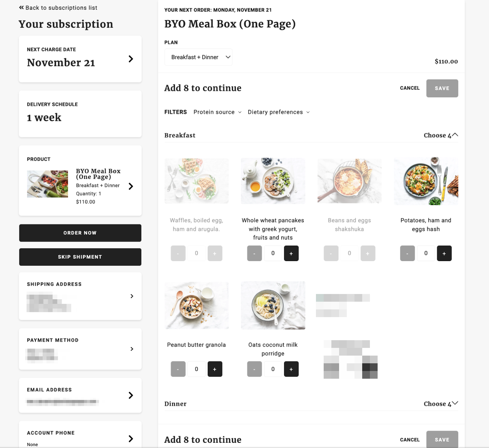
Task: Increase Whole wheat pancakes quantity
Action: coord(291,253)
